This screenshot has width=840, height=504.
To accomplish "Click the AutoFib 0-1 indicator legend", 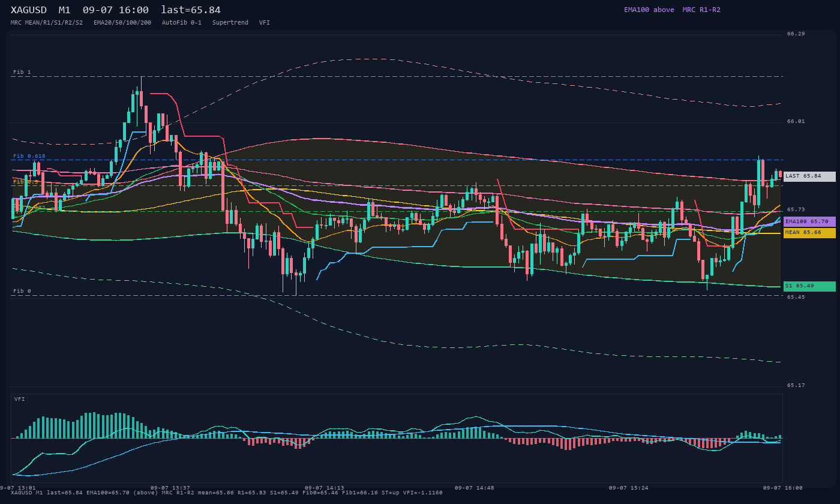I will point(182,23).
